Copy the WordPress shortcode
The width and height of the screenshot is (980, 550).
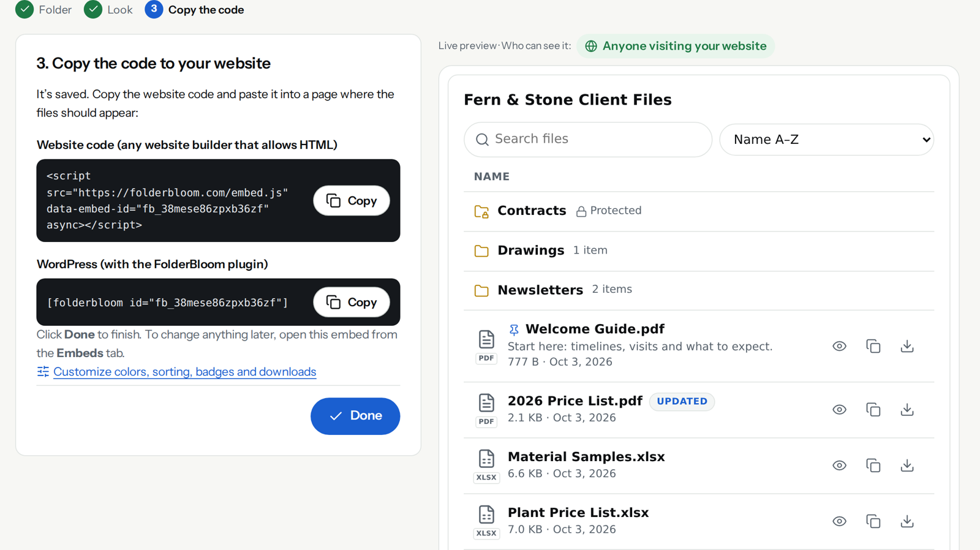352,302
